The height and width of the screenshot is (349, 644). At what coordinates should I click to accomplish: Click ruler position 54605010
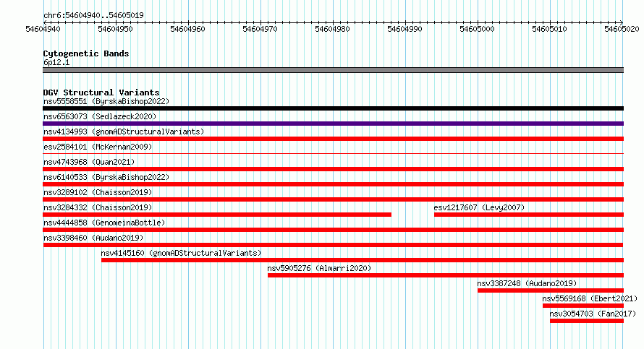point(549,29)
